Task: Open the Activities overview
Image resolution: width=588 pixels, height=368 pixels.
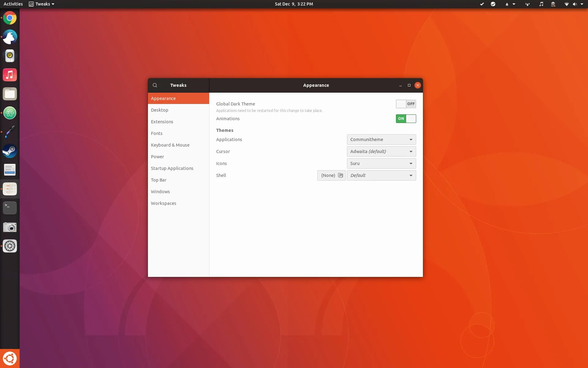Action: pyautogui.click(x=13, y=4)
